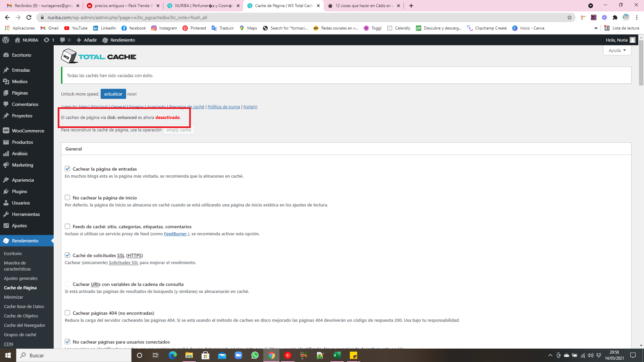Expand the Ayuda help dropdown

pos(617,50)
